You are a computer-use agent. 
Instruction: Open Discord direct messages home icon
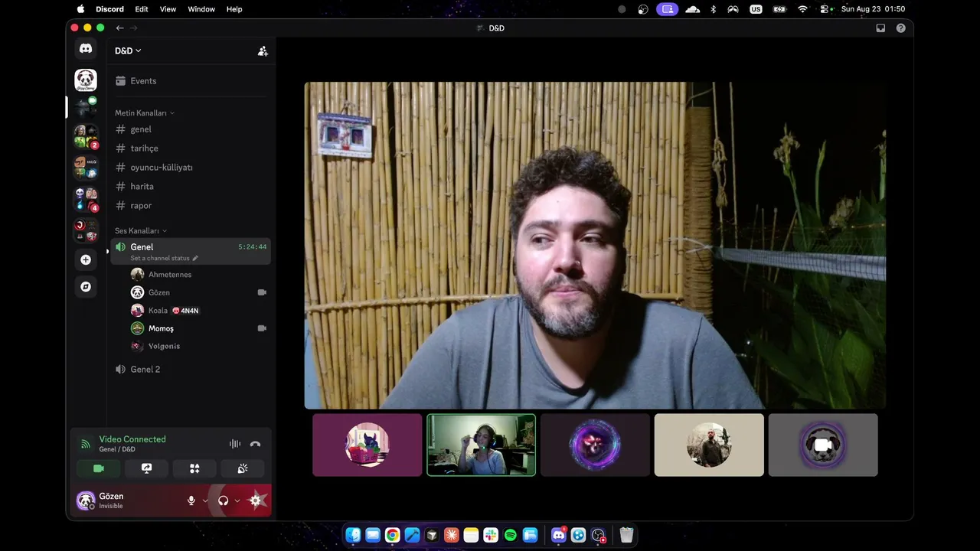[x=86, y=49]
